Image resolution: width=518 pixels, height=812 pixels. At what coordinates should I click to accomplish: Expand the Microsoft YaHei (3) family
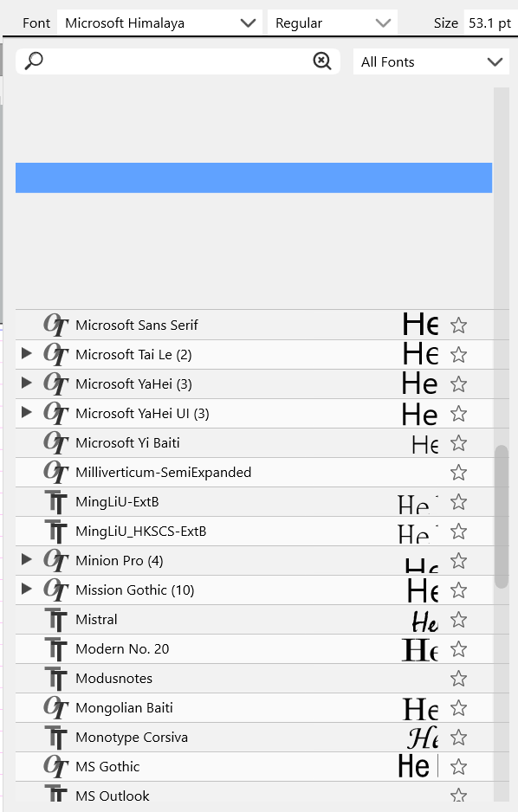click(26, 383)
